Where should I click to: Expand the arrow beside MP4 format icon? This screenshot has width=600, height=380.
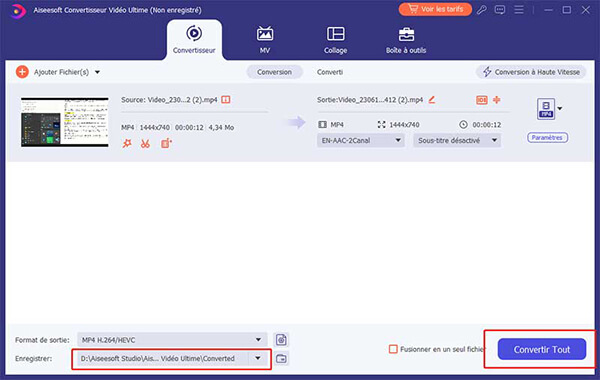coord(560,109)
